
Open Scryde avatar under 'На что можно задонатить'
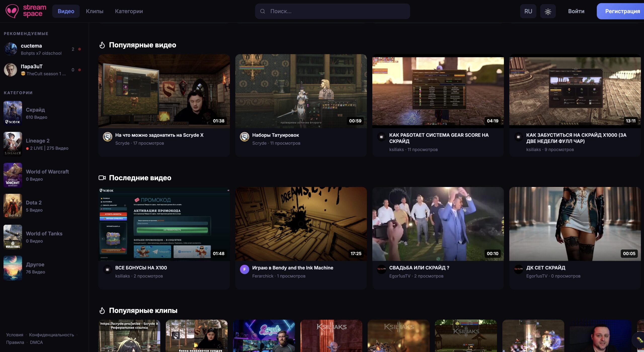click(x=107, y=137)
